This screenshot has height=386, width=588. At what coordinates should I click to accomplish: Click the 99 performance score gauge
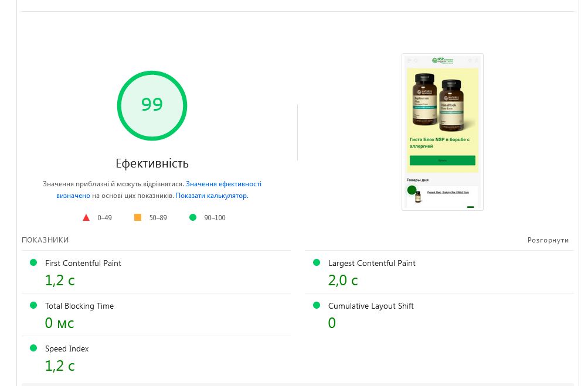click(152, 105)
